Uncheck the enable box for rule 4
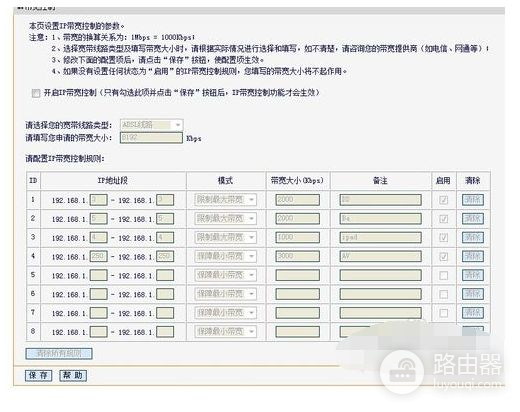This screenshot has width=520, height=412. pos(443,257)
